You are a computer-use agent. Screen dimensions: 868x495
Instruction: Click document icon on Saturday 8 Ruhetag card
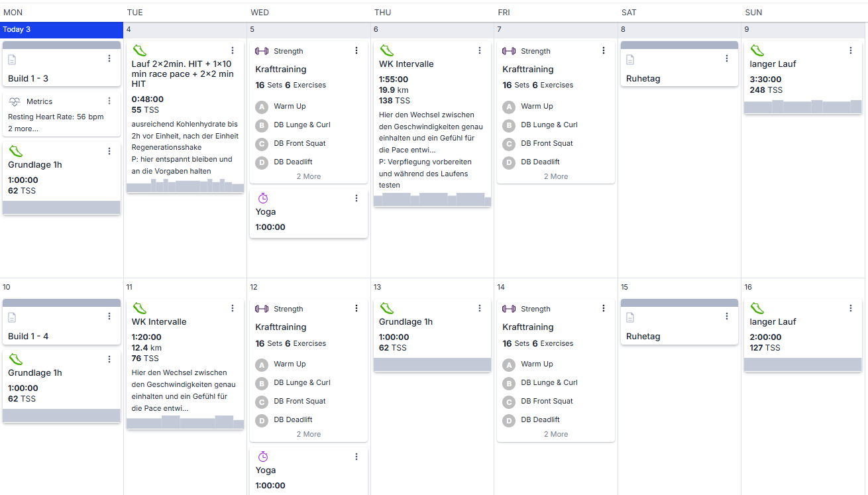(x=630, y=60)
